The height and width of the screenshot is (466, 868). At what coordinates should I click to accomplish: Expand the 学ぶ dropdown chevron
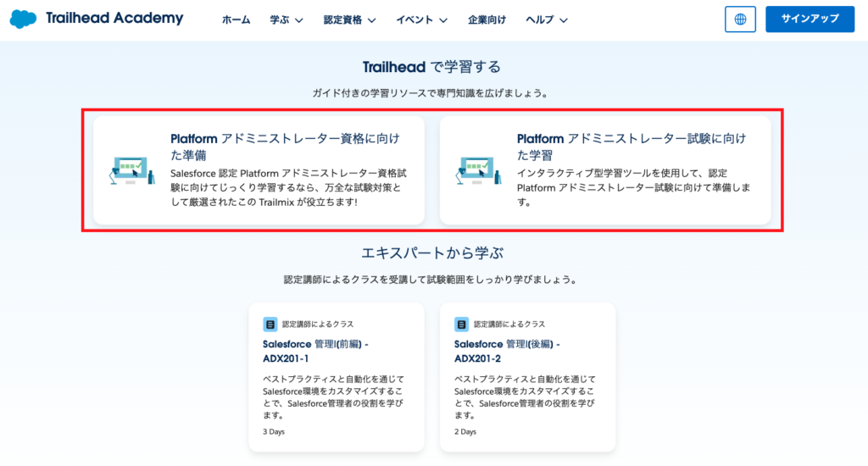click(299, 20)
